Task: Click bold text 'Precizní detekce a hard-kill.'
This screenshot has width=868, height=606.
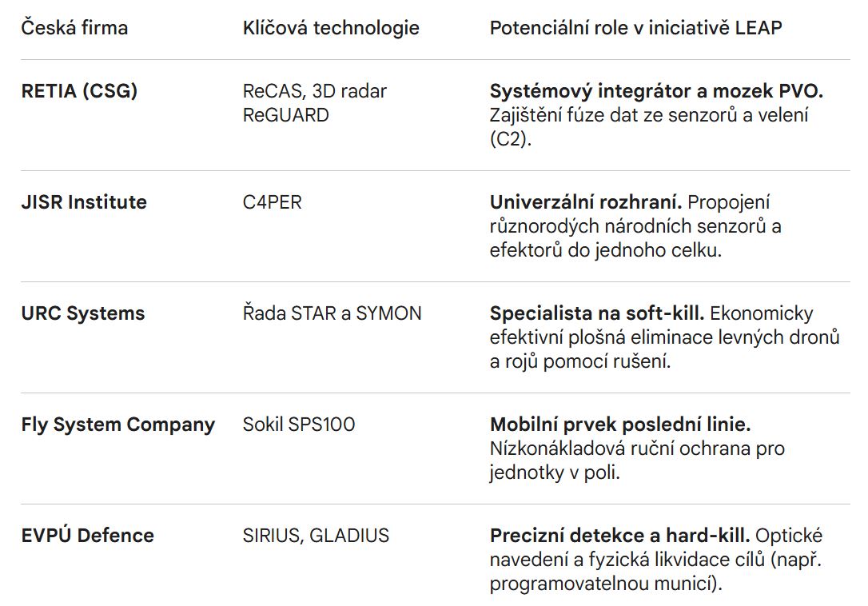Action: (619, 536)
